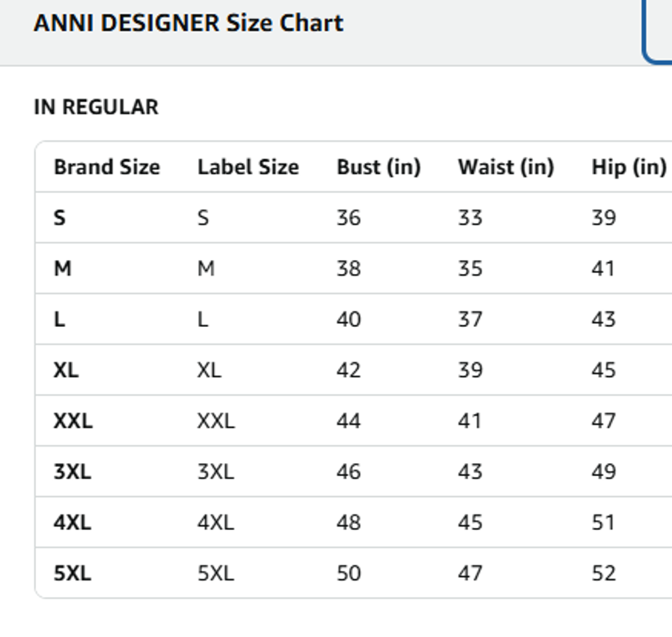Select the bold 3XL brand size cell
The width and height of the screenshot is (672, 637).
72,472
